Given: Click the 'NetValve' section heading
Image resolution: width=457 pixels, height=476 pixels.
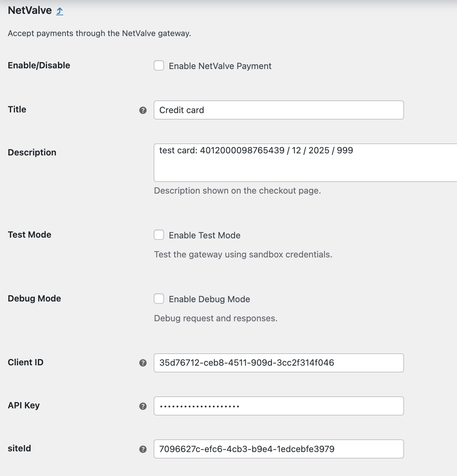Looking at the screenshot, I should click(30, 10).
